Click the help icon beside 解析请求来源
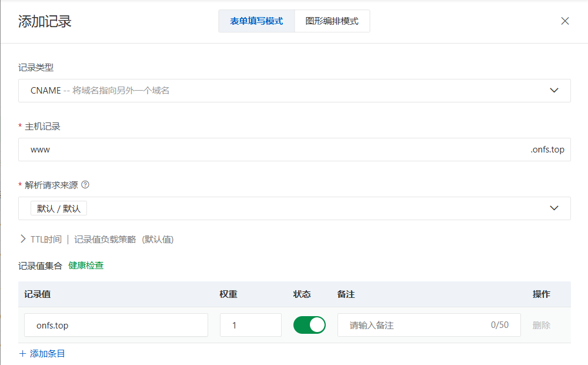 [85, 185]
